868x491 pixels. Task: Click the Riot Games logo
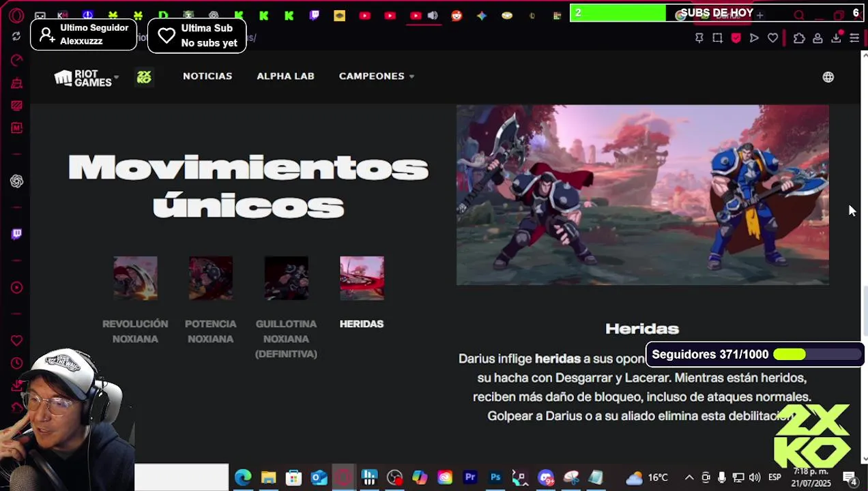pyautogui.click(x=83, y=78)
